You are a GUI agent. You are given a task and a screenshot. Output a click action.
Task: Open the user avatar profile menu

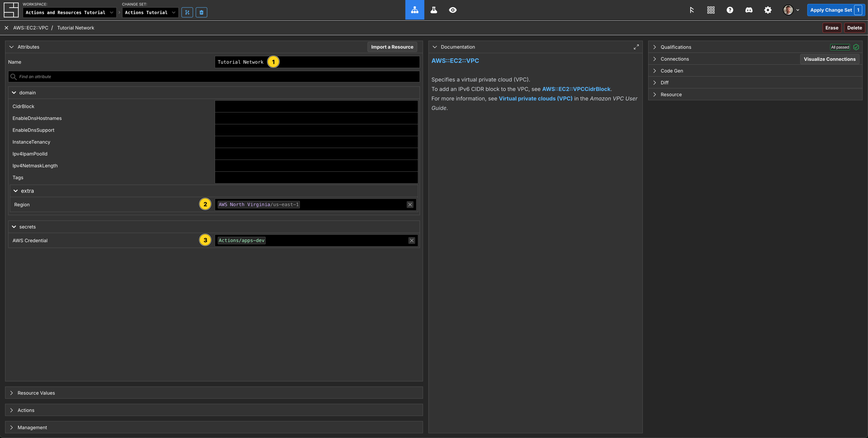click(x=791, y=10)
